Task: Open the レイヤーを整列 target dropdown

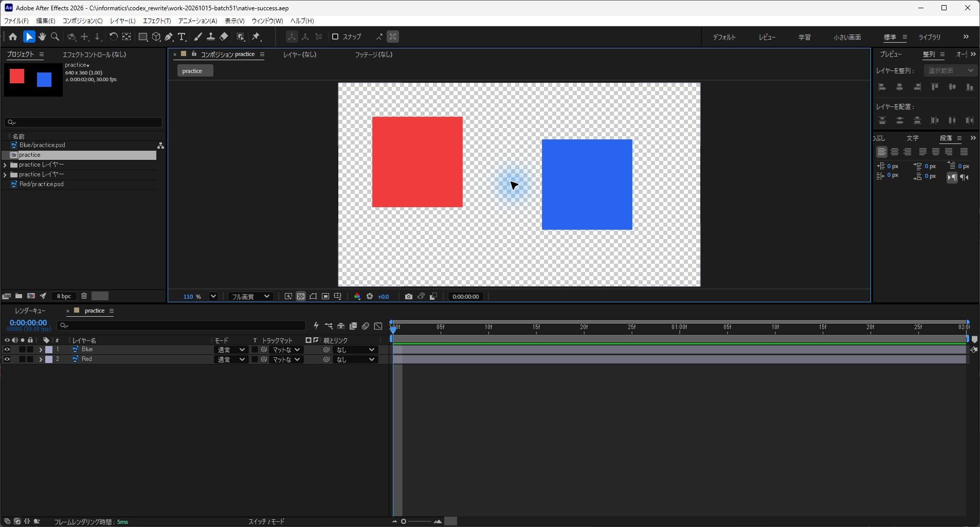Action: point(950,70)
